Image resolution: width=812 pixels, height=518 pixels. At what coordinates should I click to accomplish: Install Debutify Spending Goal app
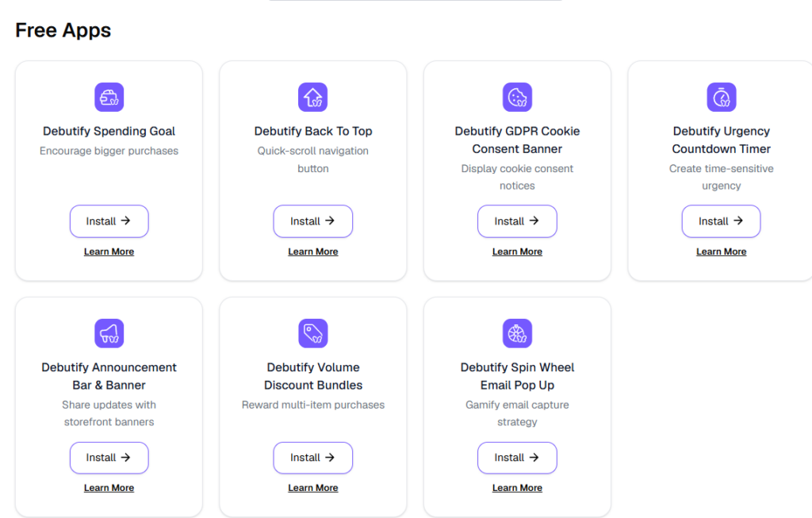109,221
